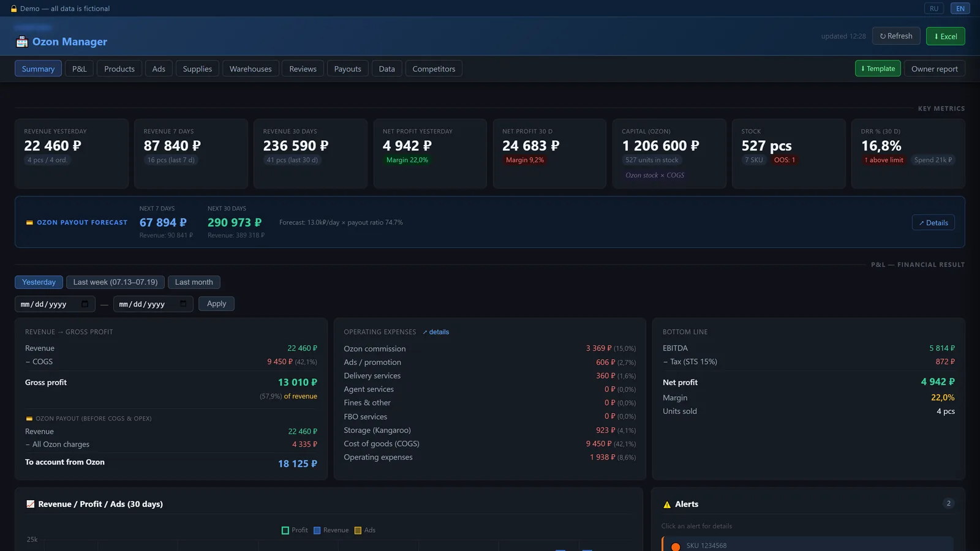This screenshot has width=980, height=551.
Task: Click the Storage (Kangaroo) expense row
Action: point(490,430)
